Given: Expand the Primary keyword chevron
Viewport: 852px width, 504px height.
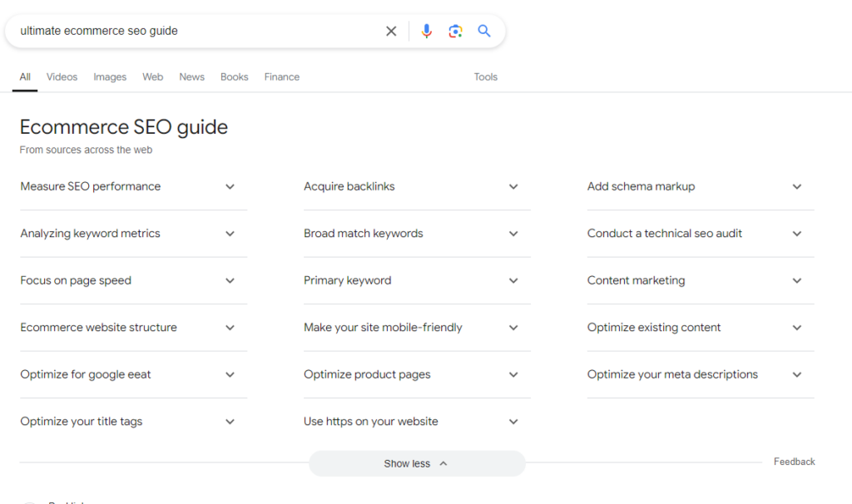Looking at the screenshot, I should click(513, 281).
